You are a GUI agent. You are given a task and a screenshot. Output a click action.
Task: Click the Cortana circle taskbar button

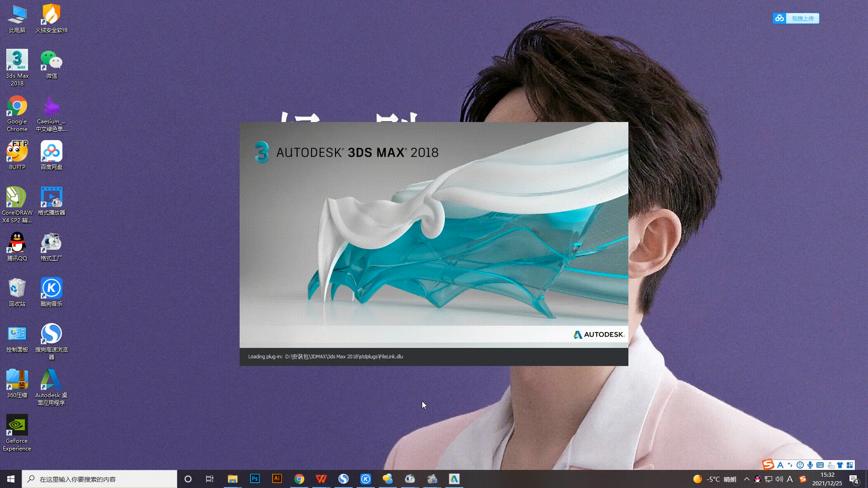click(188, 479)
